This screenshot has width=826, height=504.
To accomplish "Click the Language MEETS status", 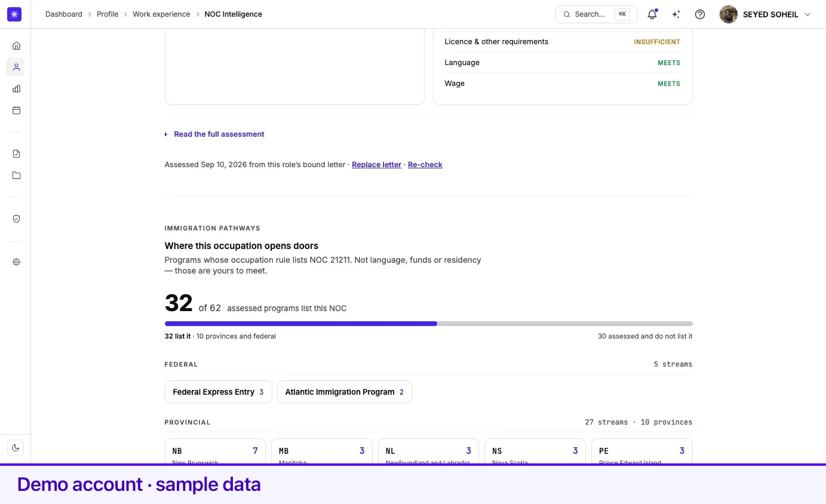I will coord(669,63).
